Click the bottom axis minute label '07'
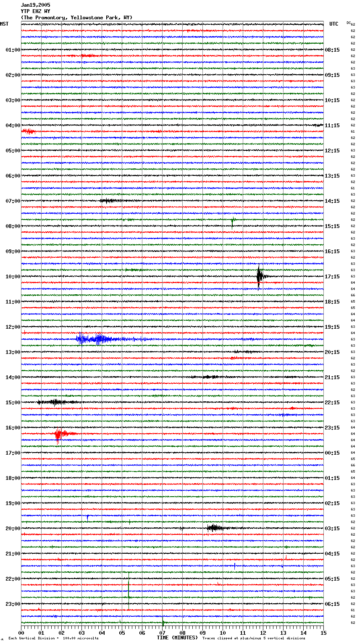Viewport: 357px width, 644px height. coord(162,633)
